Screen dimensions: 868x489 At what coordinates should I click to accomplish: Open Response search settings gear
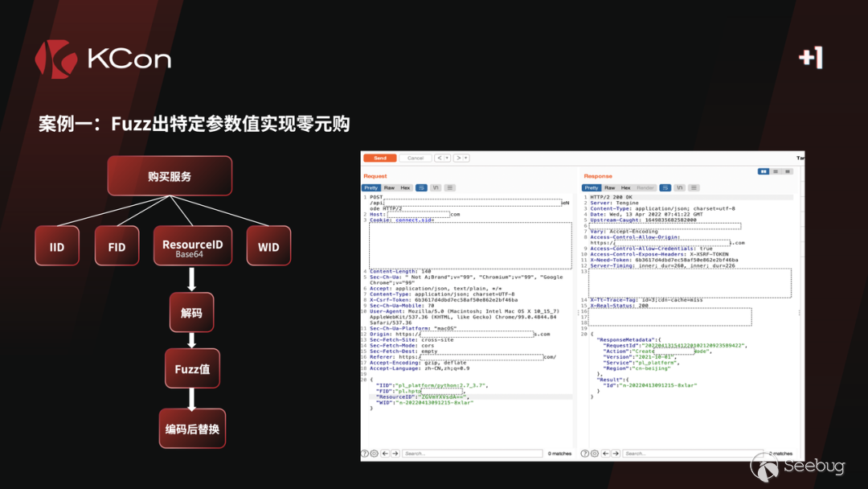[595, 454]
